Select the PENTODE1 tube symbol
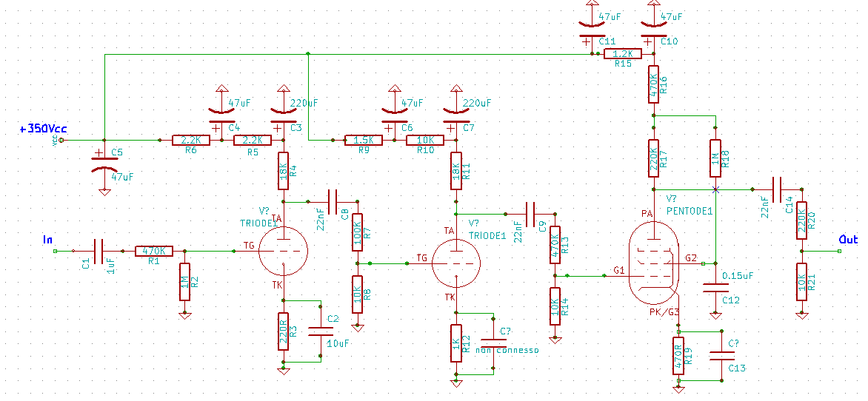Image resolution: width=868 pixels, height=401 pixels. point(655,267)
